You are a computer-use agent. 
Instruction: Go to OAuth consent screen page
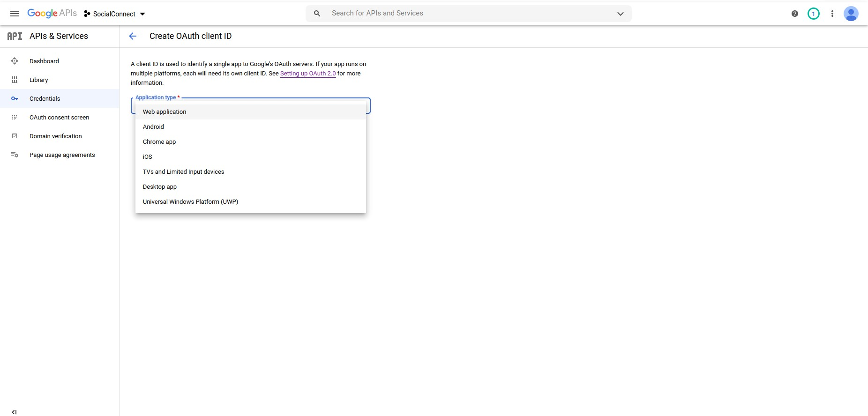click(59, 118)
